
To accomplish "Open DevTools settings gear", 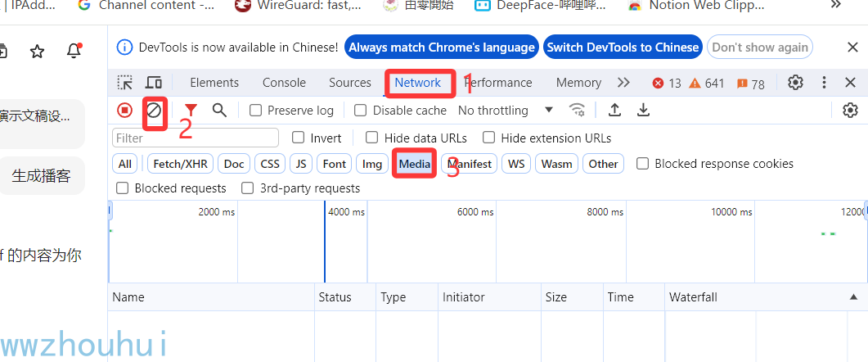I will coord(795,83).
